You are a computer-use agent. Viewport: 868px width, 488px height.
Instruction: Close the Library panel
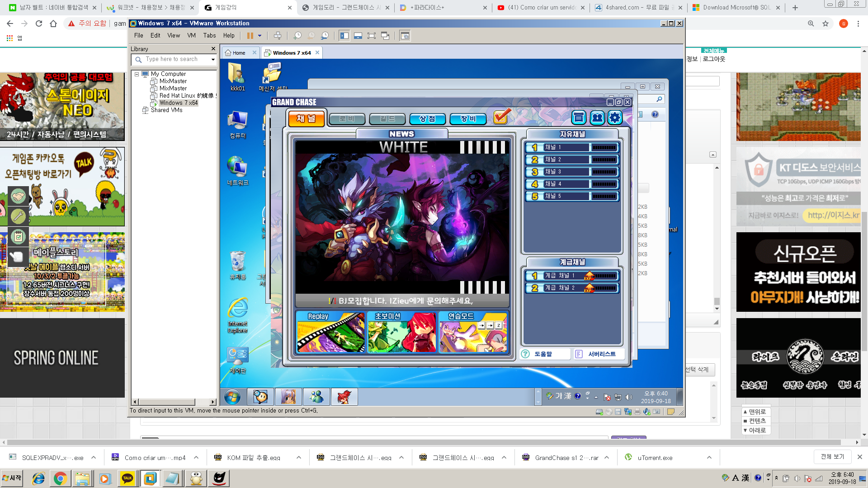(213, 49)
